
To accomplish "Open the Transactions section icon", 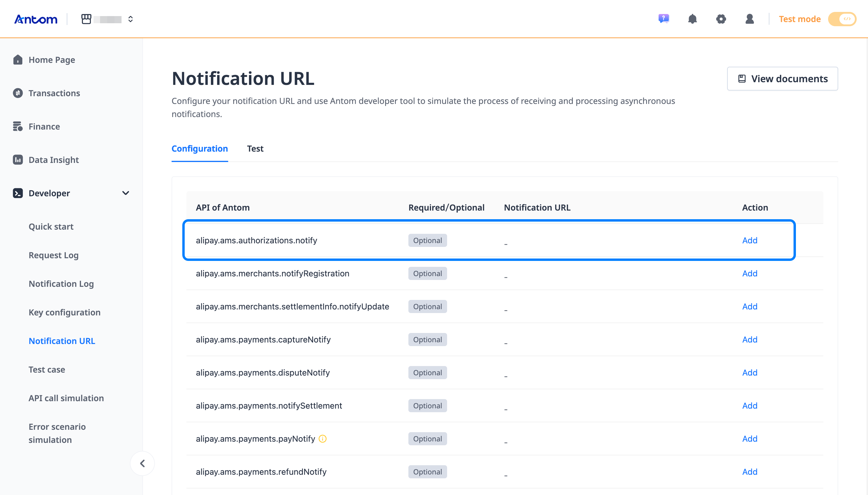I will (18, 93).
